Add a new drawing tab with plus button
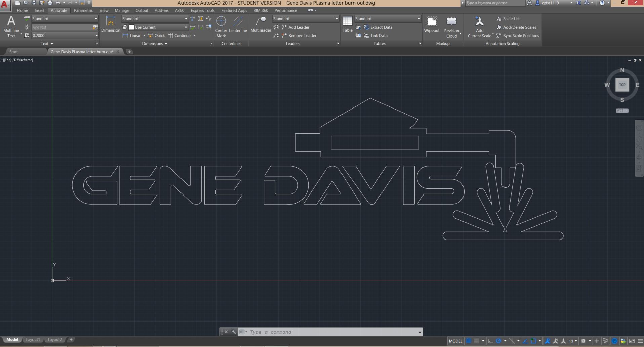This screenshot has height=347, width=644. (x=129, y=52)
